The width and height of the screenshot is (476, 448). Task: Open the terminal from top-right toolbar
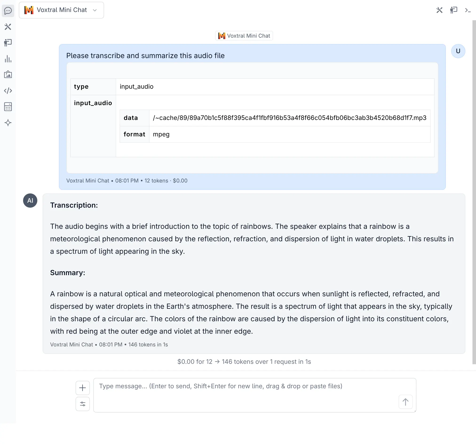point(467,10)
